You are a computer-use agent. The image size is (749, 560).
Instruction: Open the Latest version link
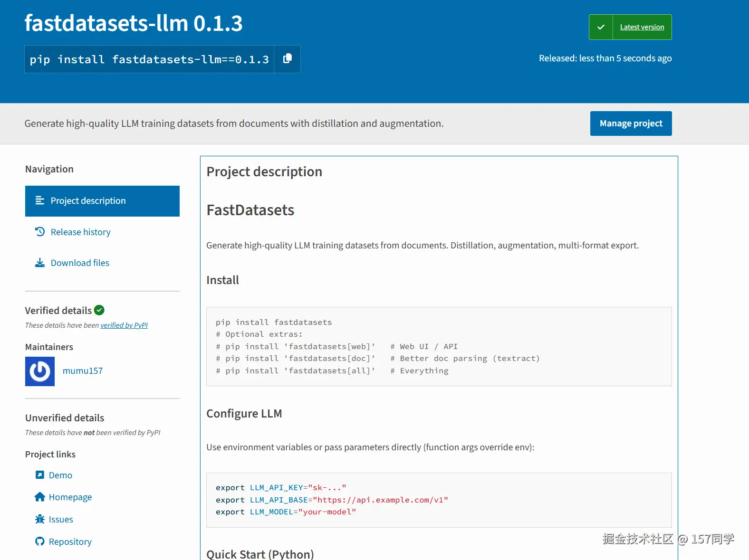[x=642, y=27]
